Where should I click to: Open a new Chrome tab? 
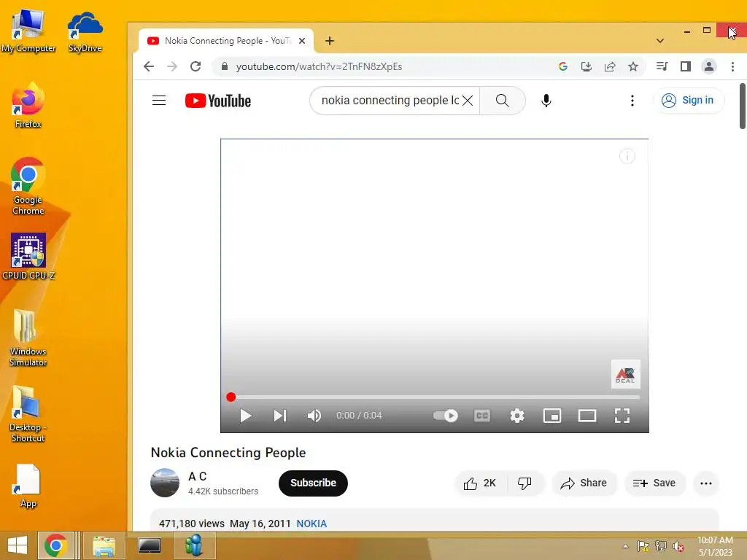click(x=330, y=41)
